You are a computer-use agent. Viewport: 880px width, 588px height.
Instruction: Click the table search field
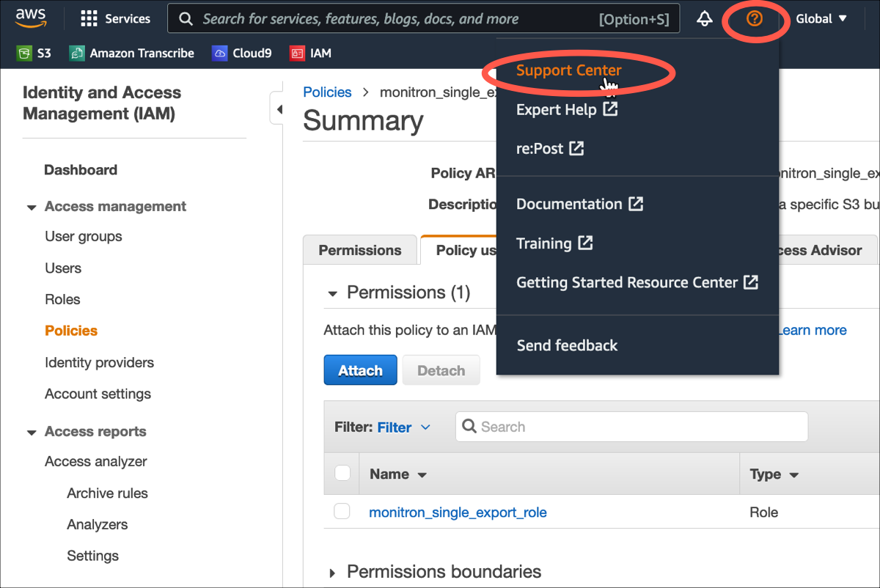(631, 427)
